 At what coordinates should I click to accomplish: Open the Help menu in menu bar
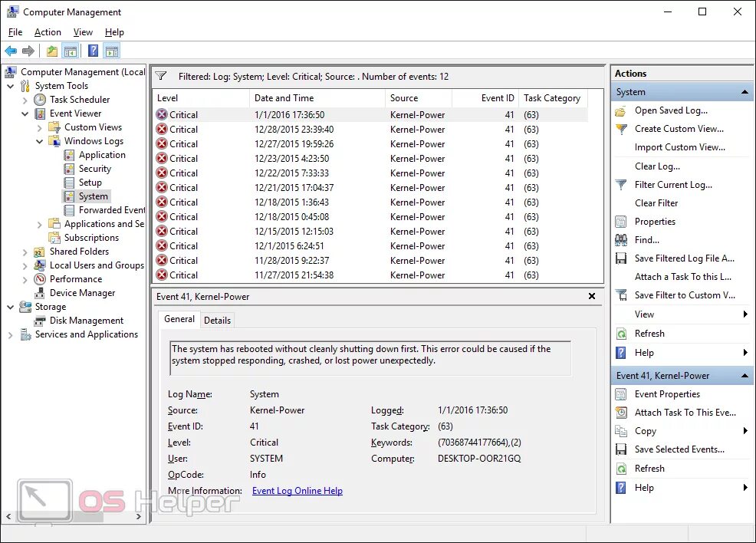(x=114, y=32)
